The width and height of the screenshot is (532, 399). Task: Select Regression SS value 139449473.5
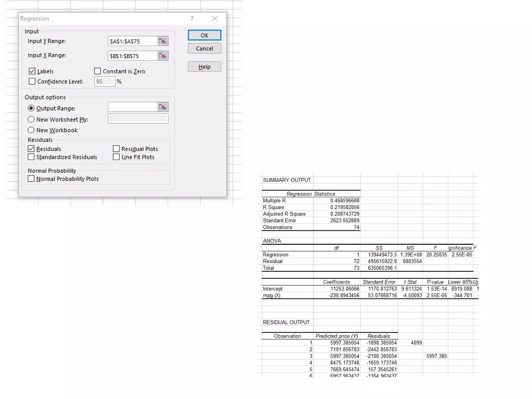tap(379, 255)
